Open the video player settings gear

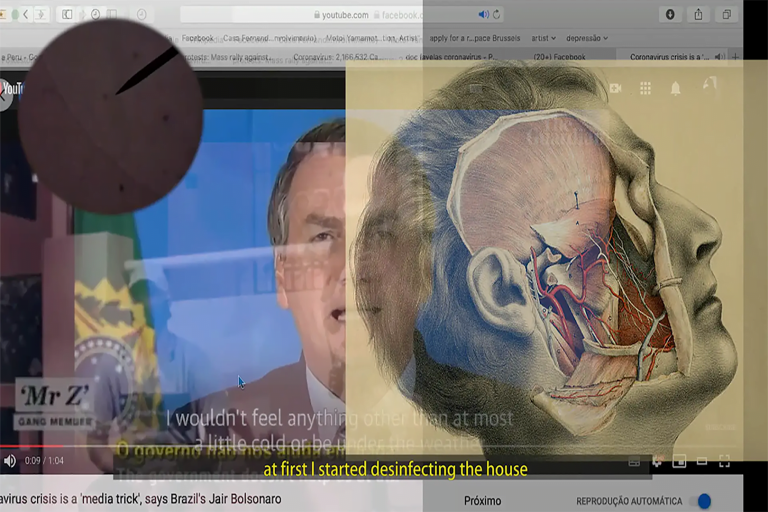[x=657, y=461]
